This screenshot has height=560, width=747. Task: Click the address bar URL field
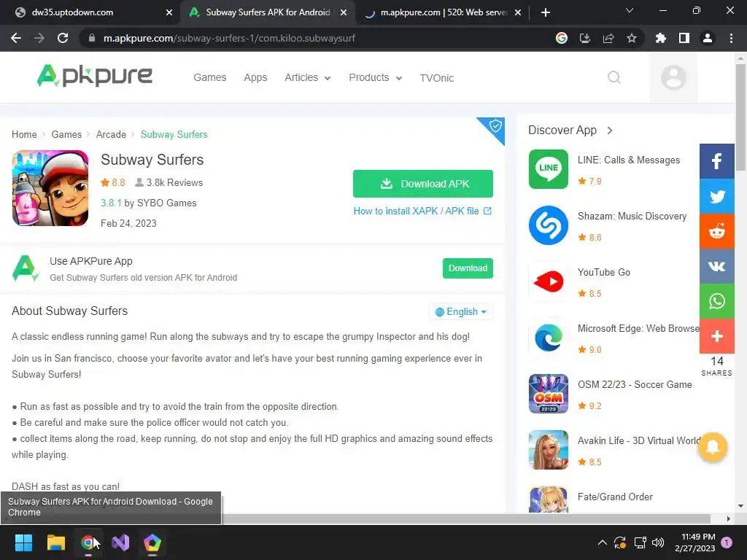[x=314, y=38]
